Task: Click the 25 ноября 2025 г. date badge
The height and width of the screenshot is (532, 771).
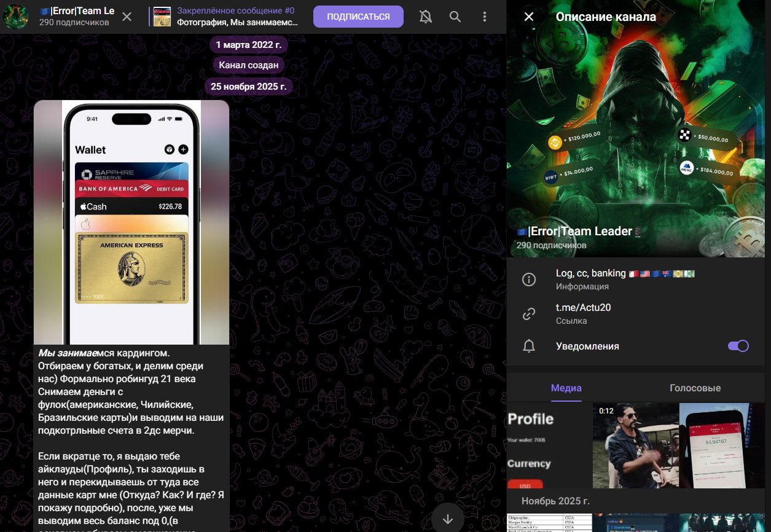Action: pos(248,87)
